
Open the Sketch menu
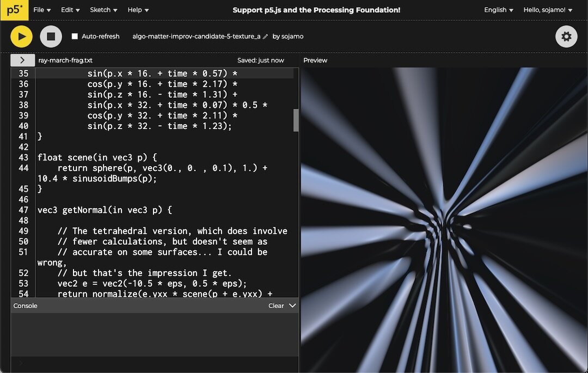pos(103,10)
